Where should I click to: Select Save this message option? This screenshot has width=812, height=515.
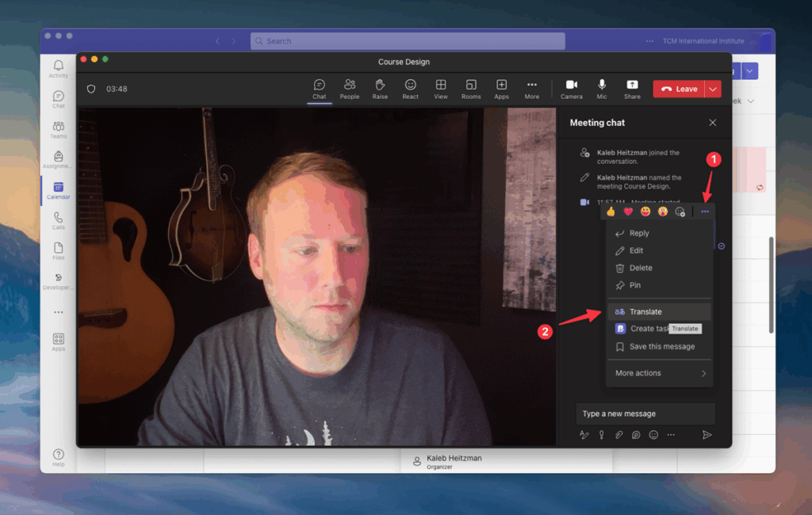[x=661, y=346]
